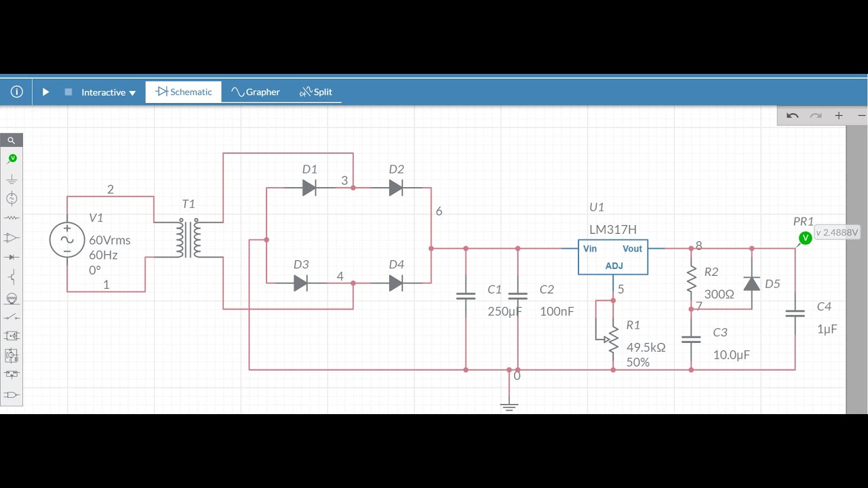Select the V1 AC voltage source

[x=67, y=241]
